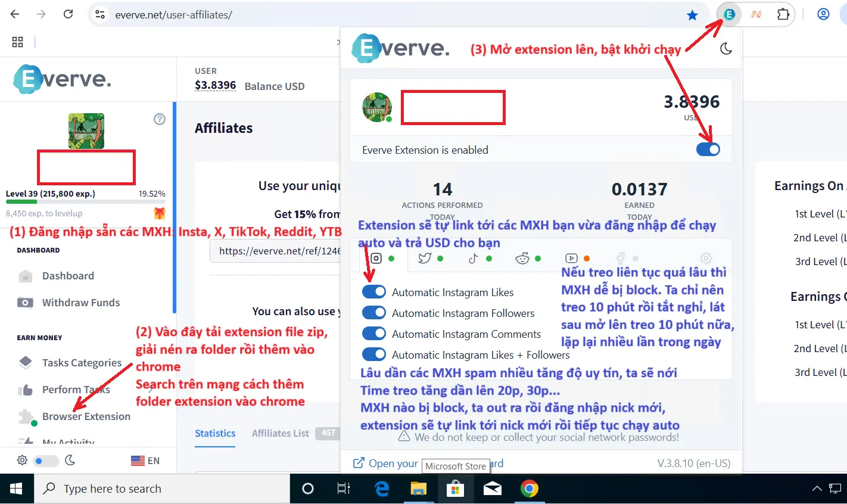The width and height of the screenshot is (847, 504).
Task: Open Microsoft Store from the taskbar
Action: [455, 489]
